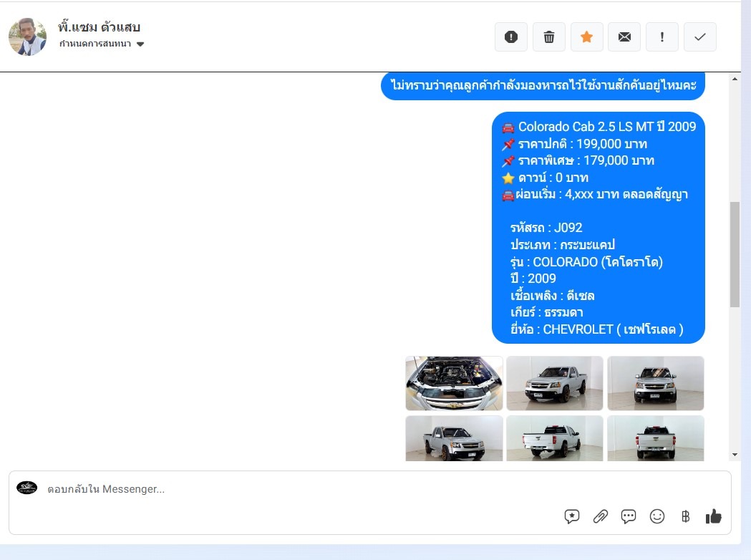The image size is (751, 560).
Task: Open the กำหนดการสนทนา dropdown
Action: click(x=102, y=44)
